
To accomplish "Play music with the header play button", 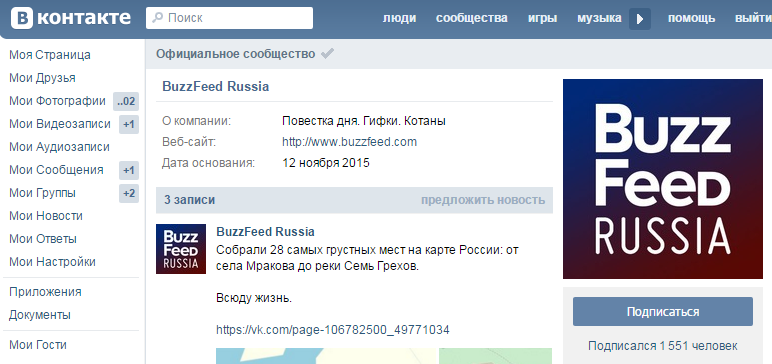I will [x=640, y=19].
